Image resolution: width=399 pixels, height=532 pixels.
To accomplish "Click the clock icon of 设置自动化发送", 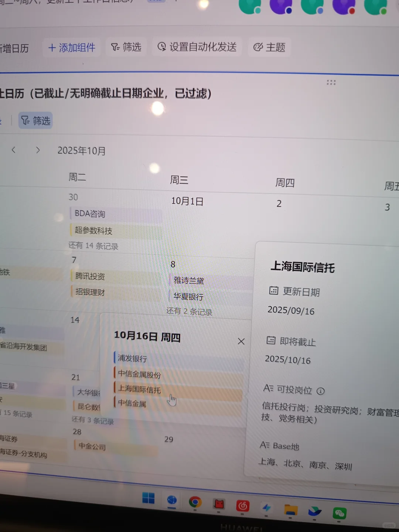I will [161, 47].
